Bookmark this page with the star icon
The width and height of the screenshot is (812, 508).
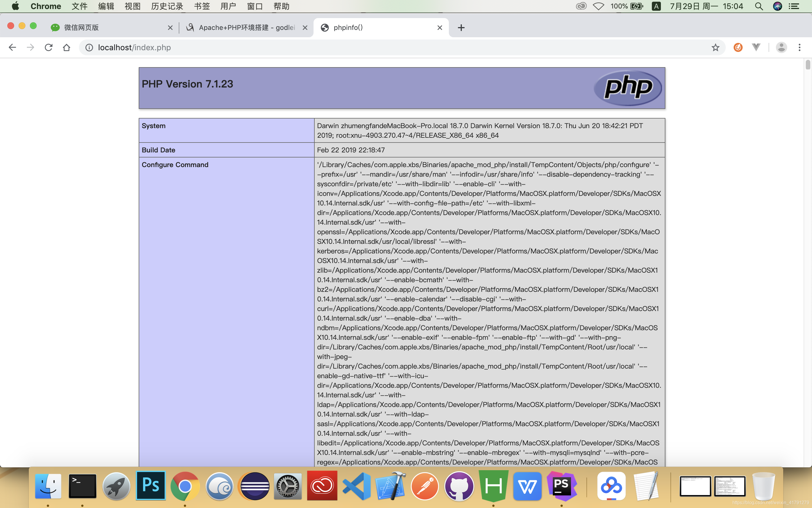coord(715,47)
